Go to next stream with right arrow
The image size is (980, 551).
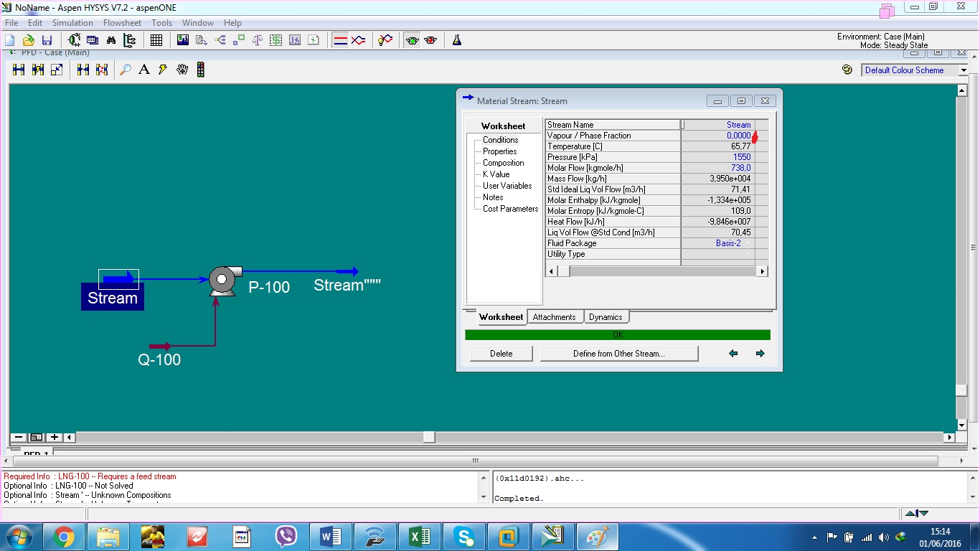pos(760,354)
